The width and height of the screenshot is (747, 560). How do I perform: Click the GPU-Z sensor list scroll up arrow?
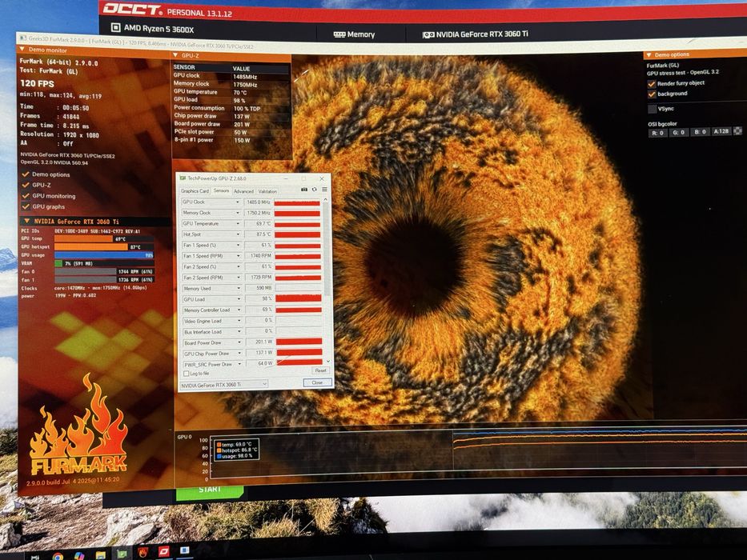click(325, 199)
